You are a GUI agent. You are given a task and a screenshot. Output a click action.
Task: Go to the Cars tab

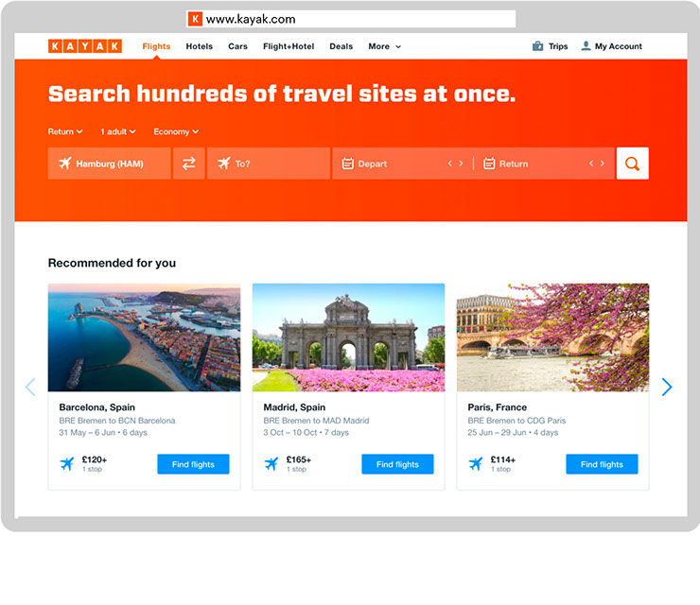237,46
